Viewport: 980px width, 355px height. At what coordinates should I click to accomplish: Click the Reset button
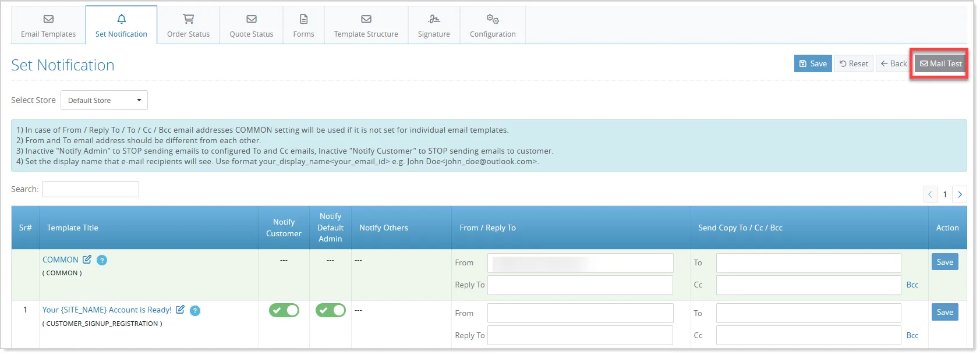[854, 63]
